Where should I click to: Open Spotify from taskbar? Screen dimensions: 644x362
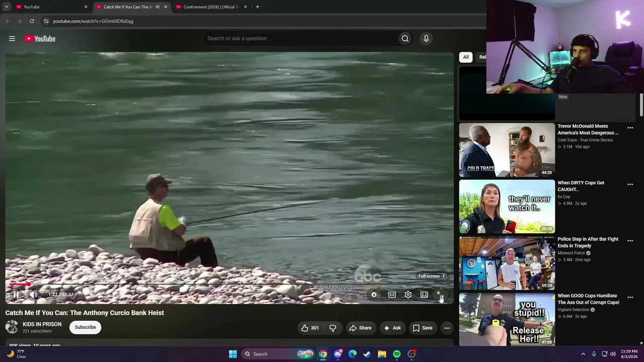[396, 354]
